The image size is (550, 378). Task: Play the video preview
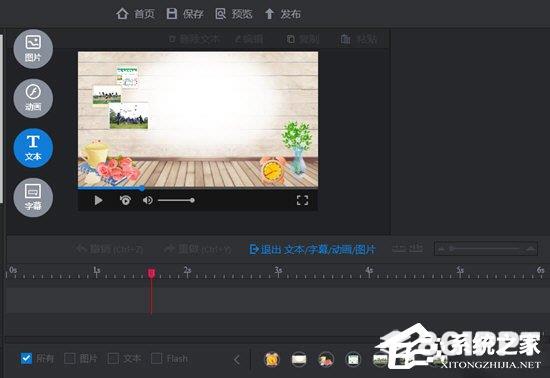click(x=98, y=200)
